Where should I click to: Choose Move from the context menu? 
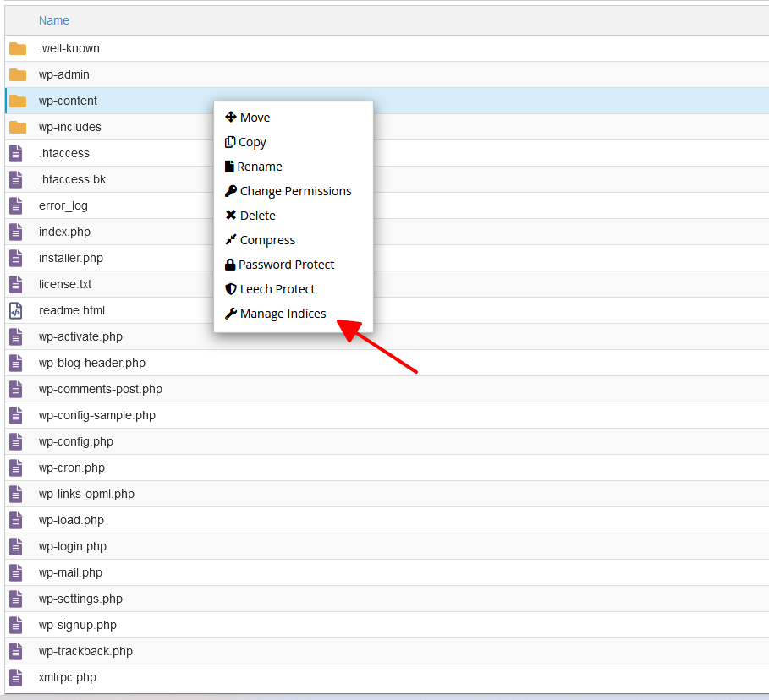[255, 118]
